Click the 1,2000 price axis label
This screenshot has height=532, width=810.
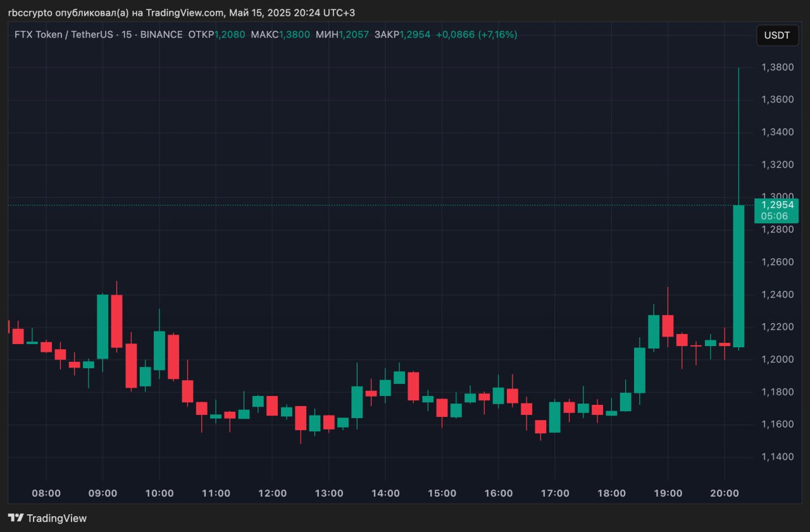[x=777, y=359]
